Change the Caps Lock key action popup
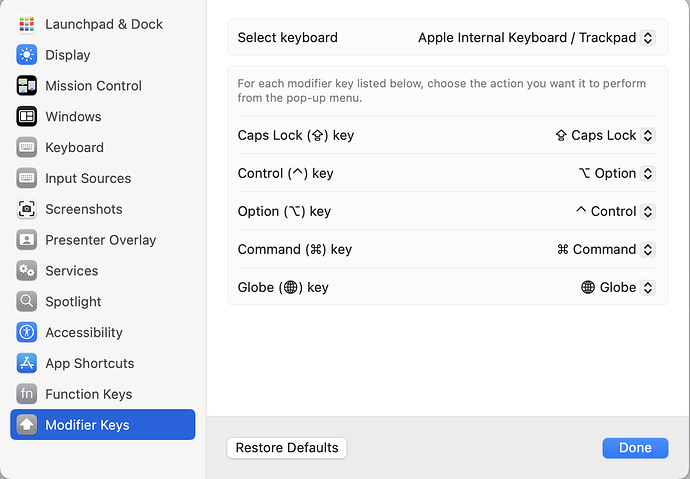Screen dimensions: 690x479 point(604,135)
